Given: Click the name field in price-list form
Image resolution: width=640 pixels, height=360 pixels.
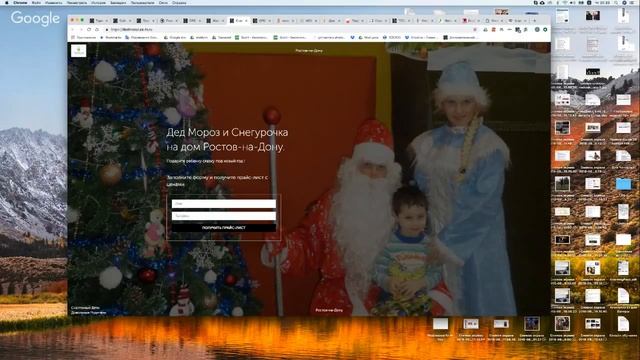Looking at the screenshot, I should point(224,203).
